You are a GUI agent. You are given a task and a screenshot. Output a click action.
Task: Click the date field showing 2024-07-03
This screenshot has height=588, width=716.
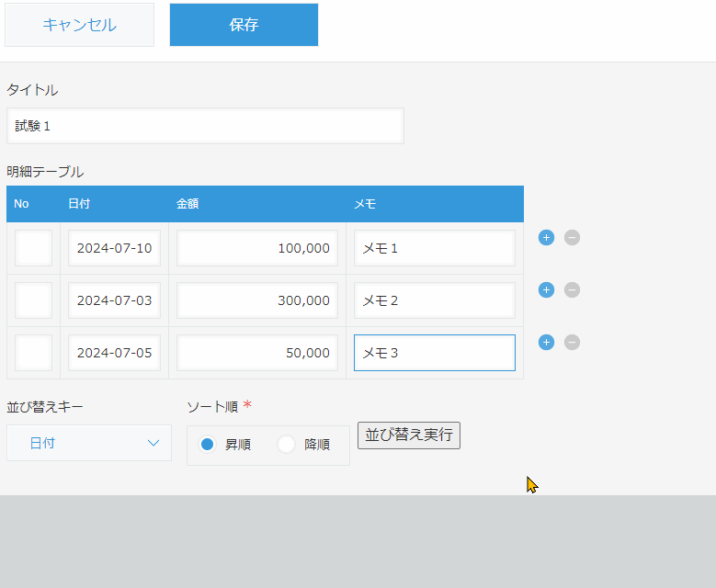coord(114,300)
